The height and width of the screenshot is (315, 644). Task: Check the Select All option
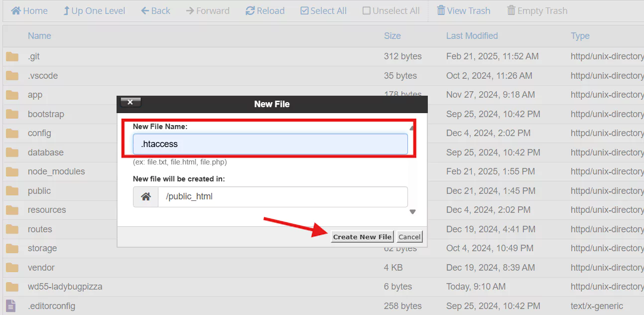click(x=323, y=10)
